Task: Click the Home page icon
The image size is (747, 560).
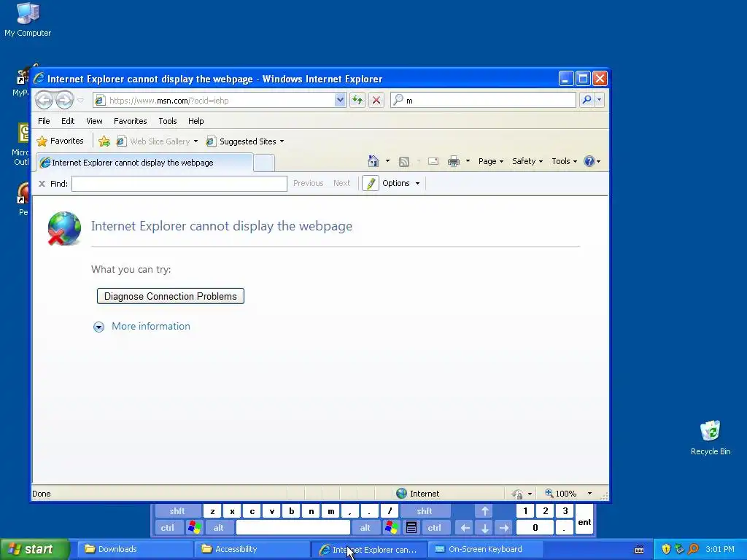Action: pyautogui.click(x=373, y=161)
